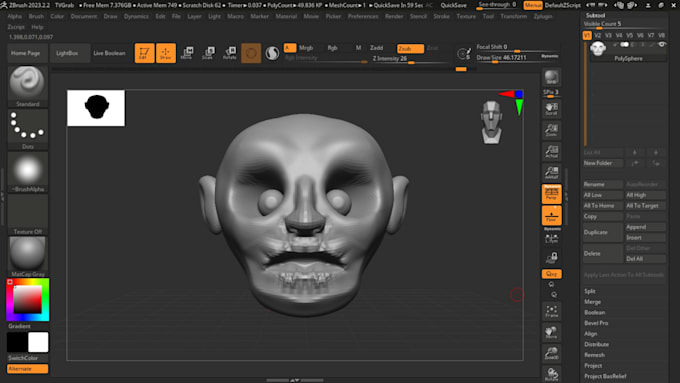The width and height of the screenshot is (680, 383).
Task: Click the Lock camera icon
Action: (551, 258)
